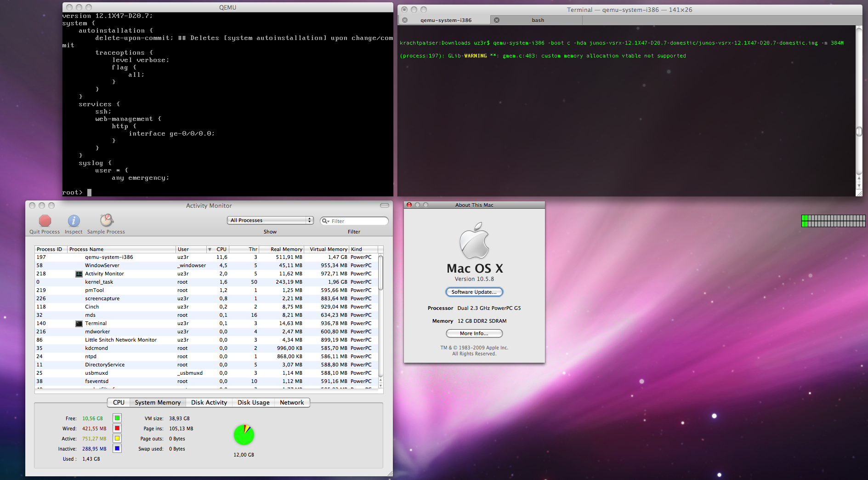
Task: Click the Terminal scrollbar down arrow
Action: click(859, 186)
